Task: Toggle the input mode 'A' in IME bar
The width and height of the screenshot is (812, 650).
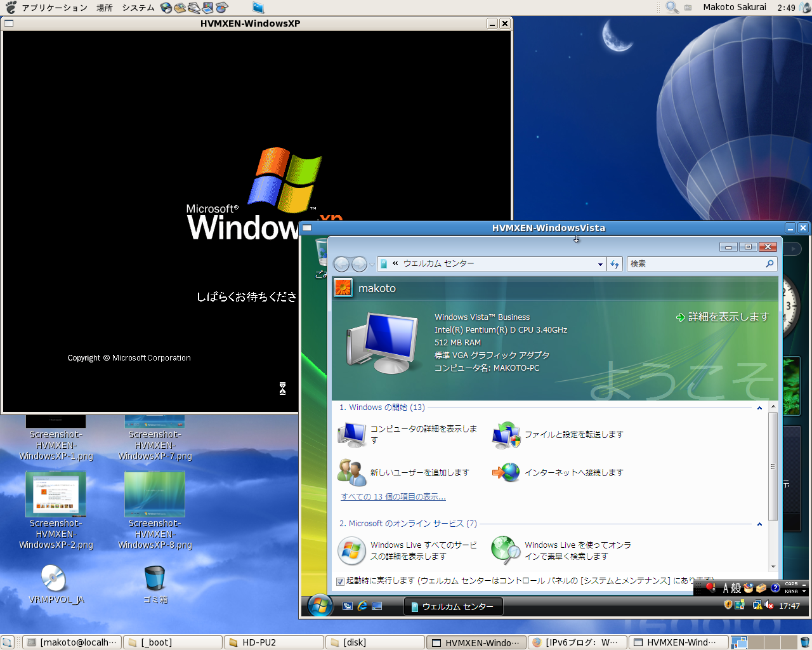Action: (725, 588)
